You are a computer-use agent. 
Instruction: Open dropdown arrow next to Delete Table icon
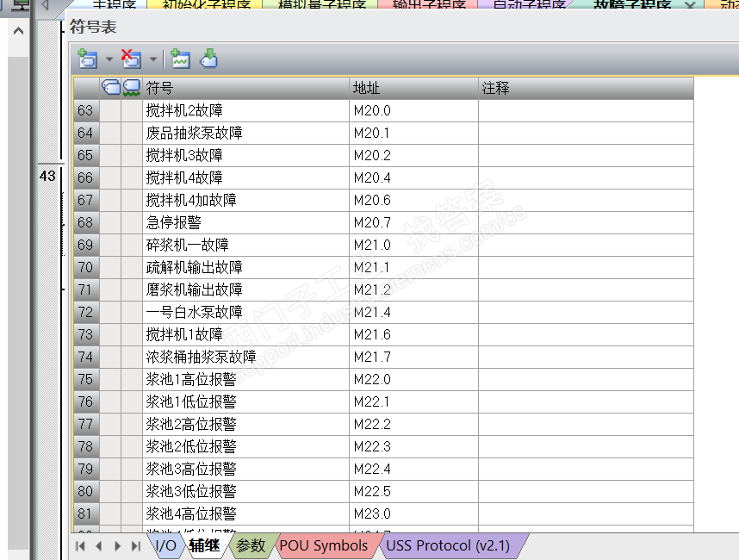point(153,59)
